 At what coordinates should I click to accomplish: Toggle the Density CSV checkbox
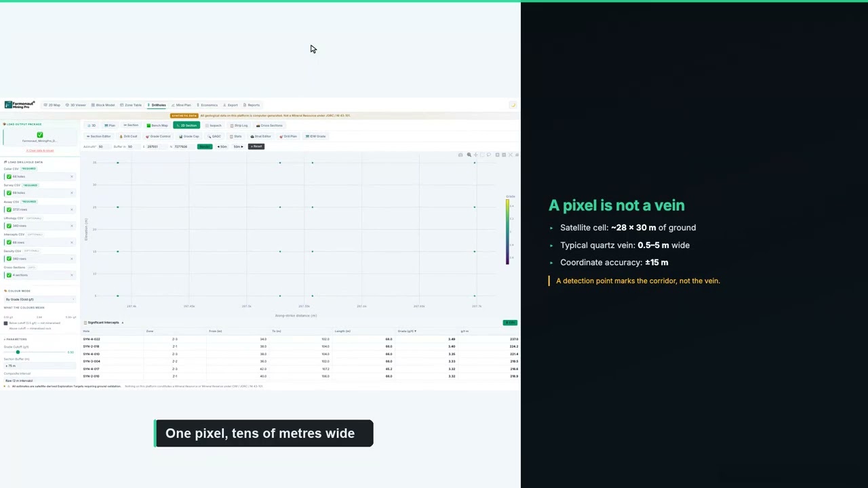pyautogui.click(x=8, y=259)
